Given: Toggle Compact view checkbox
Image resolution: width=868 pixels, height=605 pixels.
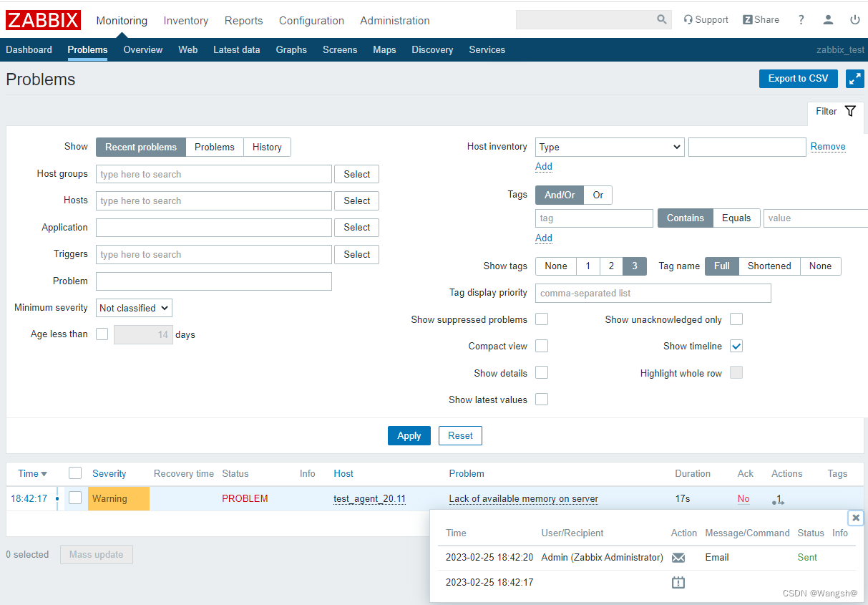Looking at the screenshot, I should point(542,347).
